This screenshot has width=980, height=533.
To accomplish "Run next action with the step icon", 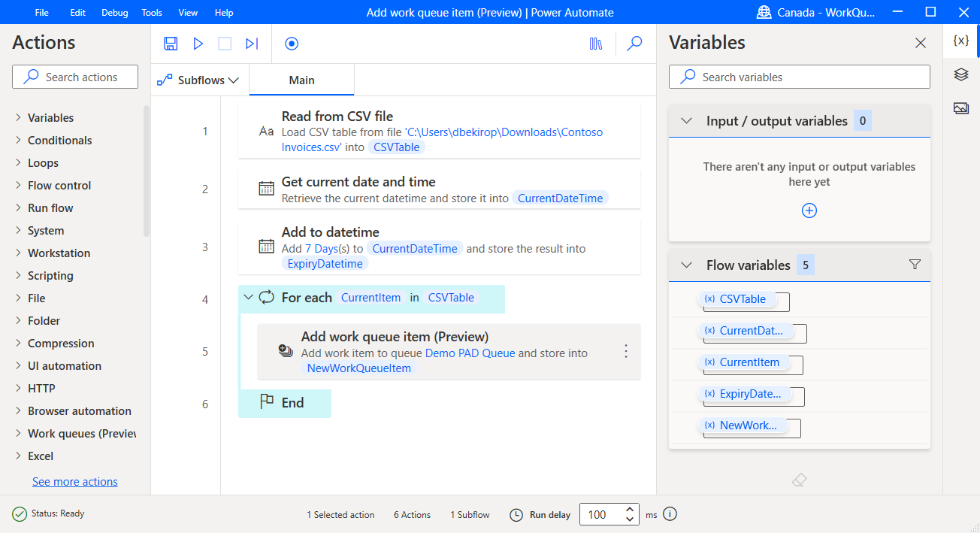I will coord(252,44).
